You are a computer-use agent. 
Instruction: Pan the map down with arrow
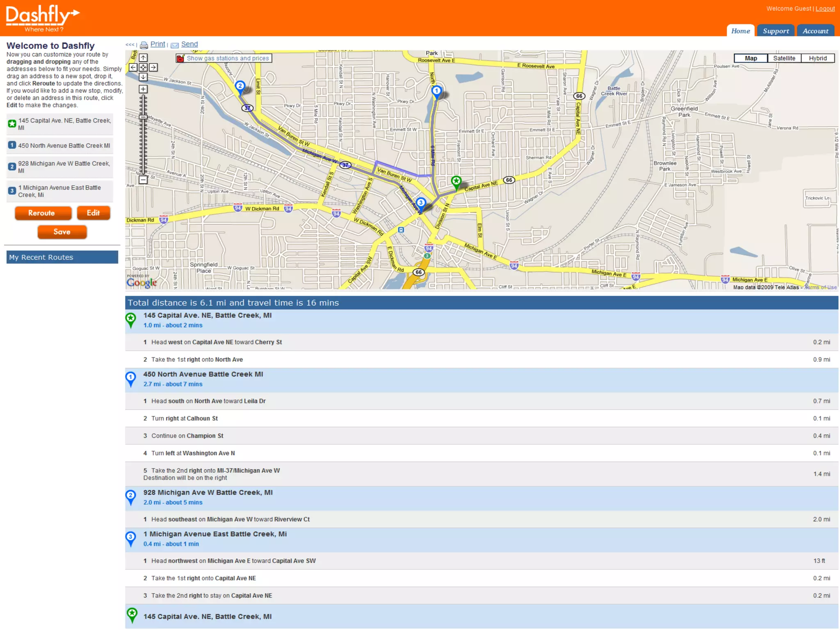click(x=143, y=77)
